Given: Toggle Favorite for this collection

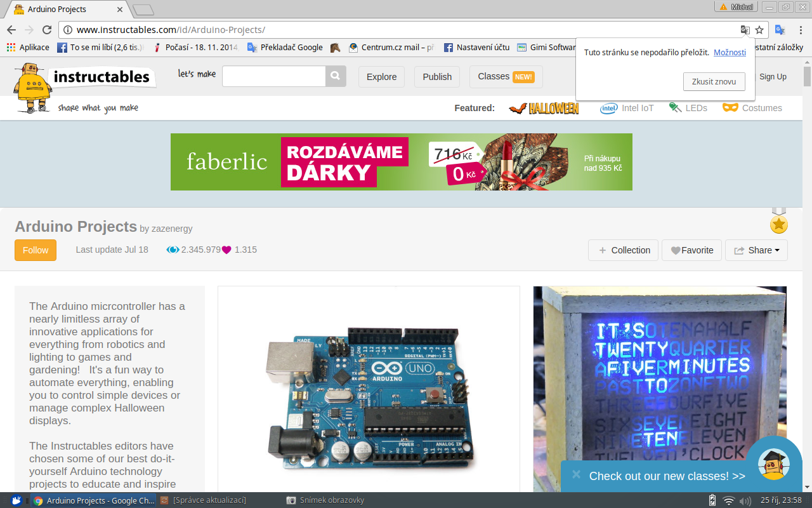Looking at the screenshot, I should click(692, 250).
